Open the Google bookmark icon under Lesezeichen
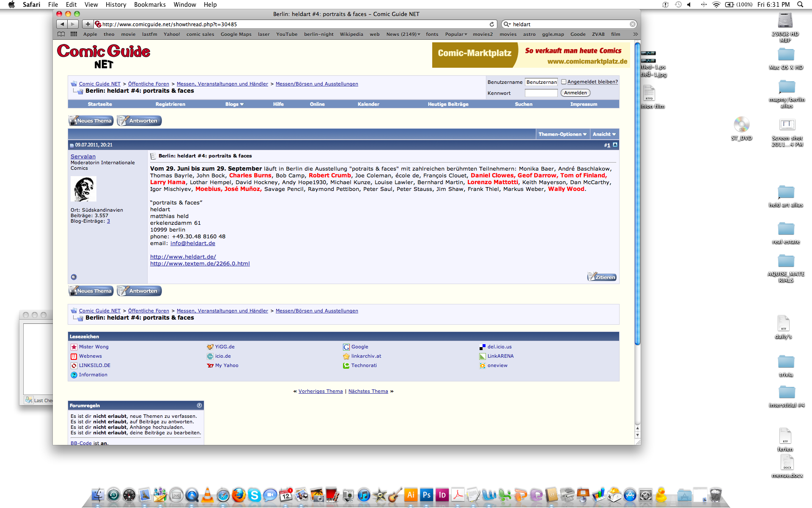The width and height of the screenshot is (812, 508). click(x=346, y=347)
